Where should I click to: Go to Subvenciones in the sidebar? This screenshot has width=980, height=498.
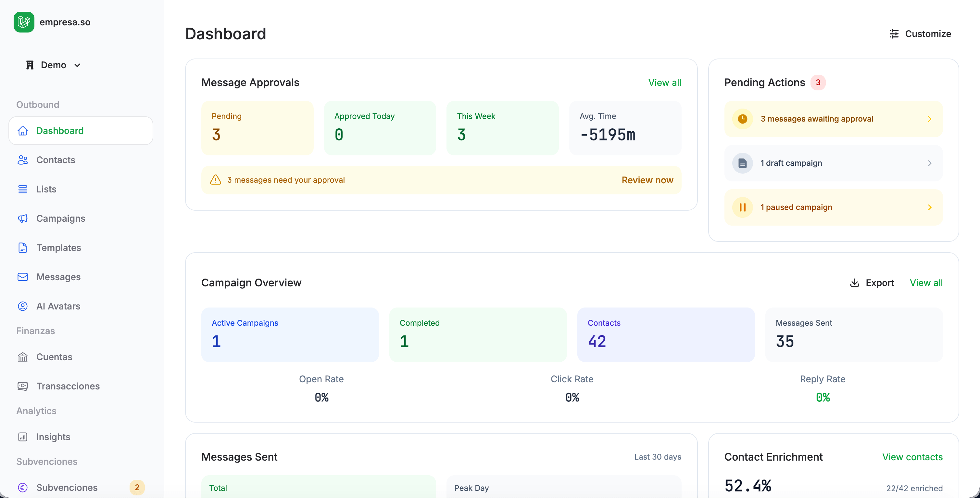coord(67,488)
